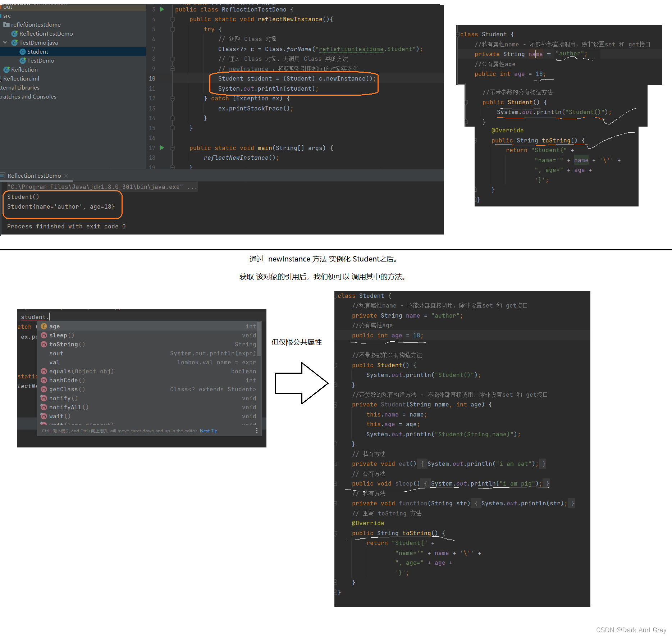Select External Libraries in project tree

20,87
